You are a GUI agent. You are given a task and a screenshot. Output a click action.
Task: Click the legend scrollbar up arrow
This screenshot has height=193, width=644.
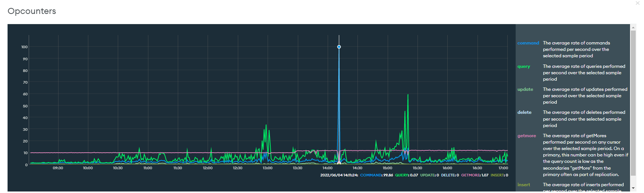pyautogui.click(x=633, y=28)
